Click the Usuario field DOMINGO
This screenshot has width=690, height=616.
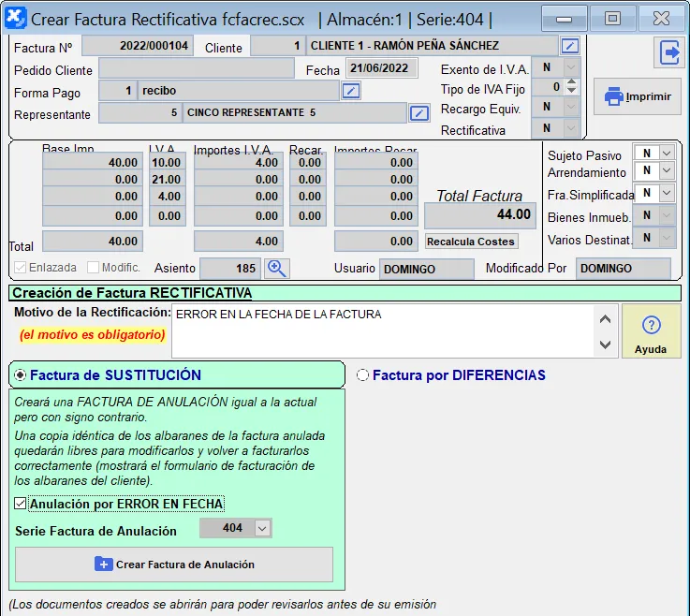(x=426, y=269)
